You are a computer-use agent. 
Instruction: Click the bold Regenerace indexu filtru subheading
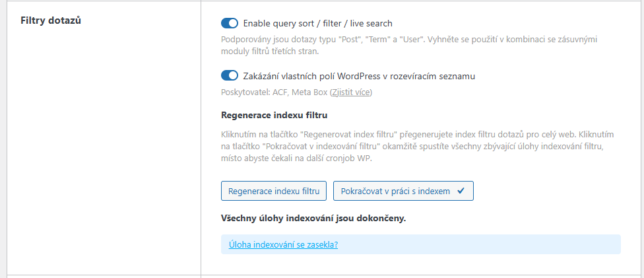pos(274,115)
